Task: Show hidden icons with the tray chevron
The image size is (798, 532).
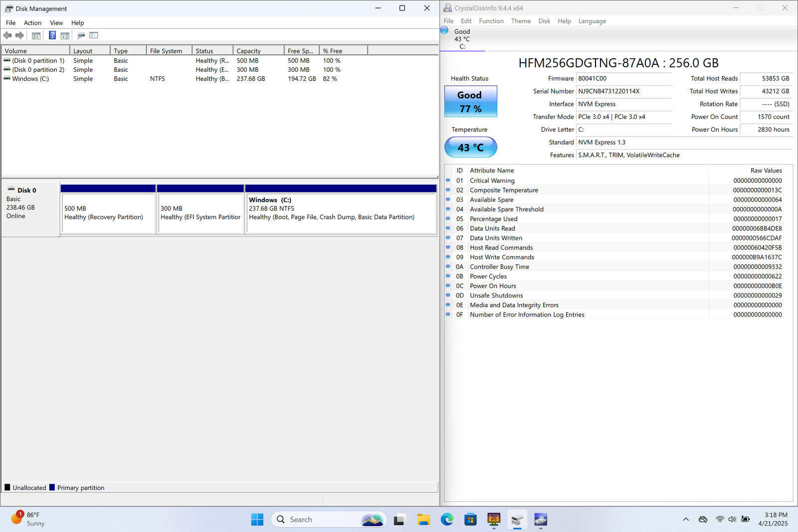Action: pos(686,520)
